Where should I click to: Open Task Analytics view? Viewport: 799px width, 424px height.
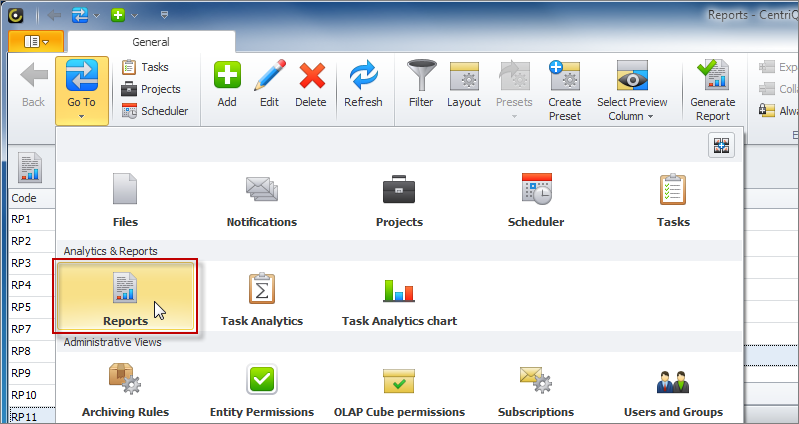(262, 300)
